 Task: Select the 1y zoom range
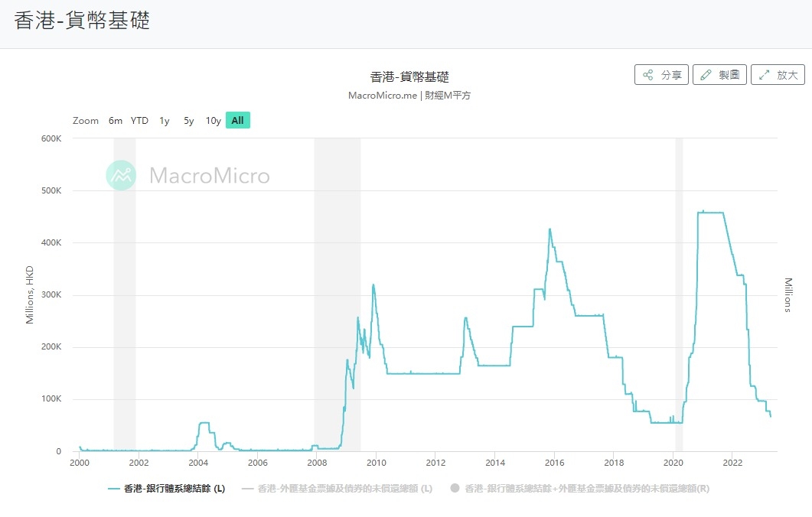163,120
